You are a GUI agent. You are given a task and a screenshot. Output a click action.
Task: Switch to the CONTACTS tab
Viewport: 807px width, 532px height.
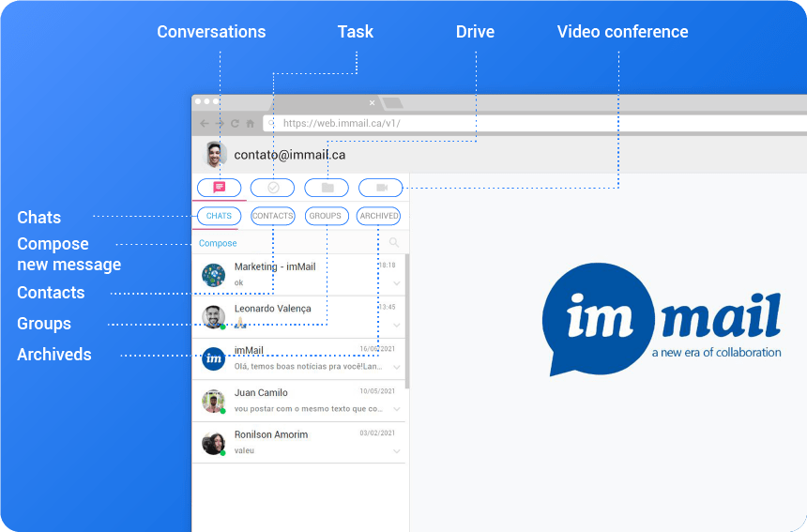273,216
